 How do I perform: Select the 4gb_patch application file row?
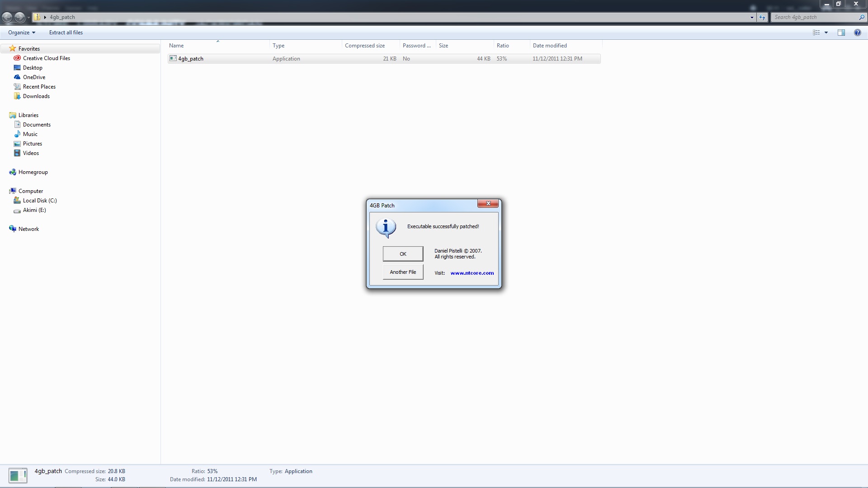click(x=191, y=59)
